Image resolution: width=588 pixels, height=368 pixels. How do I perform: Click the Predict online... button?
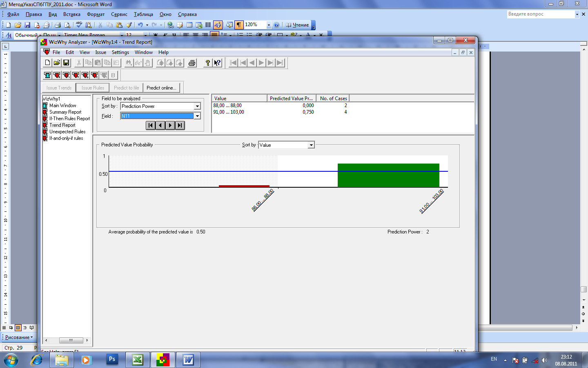(x=161, y=88)
